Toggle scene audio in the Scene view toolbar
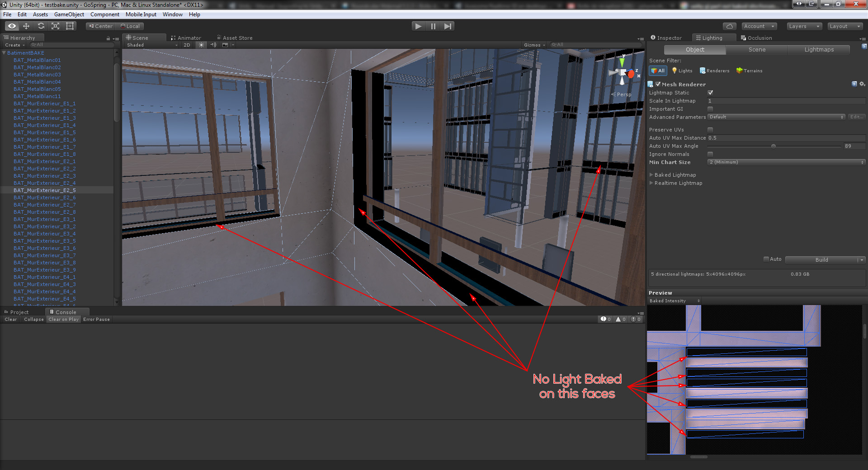Screen dimensions: 868x470 click(213, 45)
